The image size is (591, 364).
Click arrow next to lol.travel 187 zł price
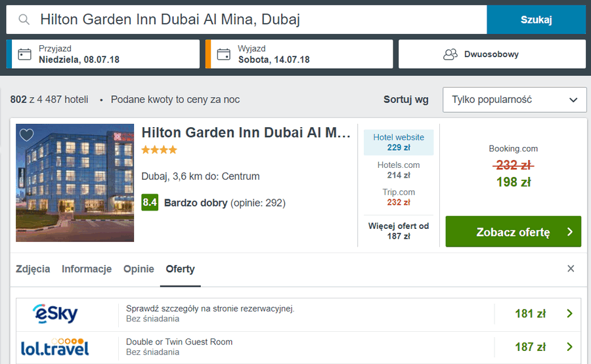tap(569, 347)
